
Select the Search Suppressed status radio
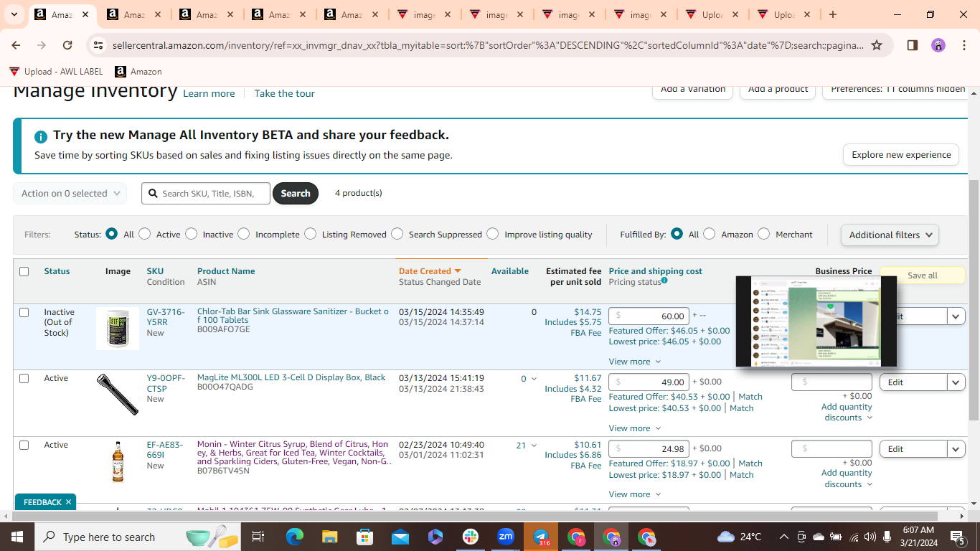click(x=397, y=234)
